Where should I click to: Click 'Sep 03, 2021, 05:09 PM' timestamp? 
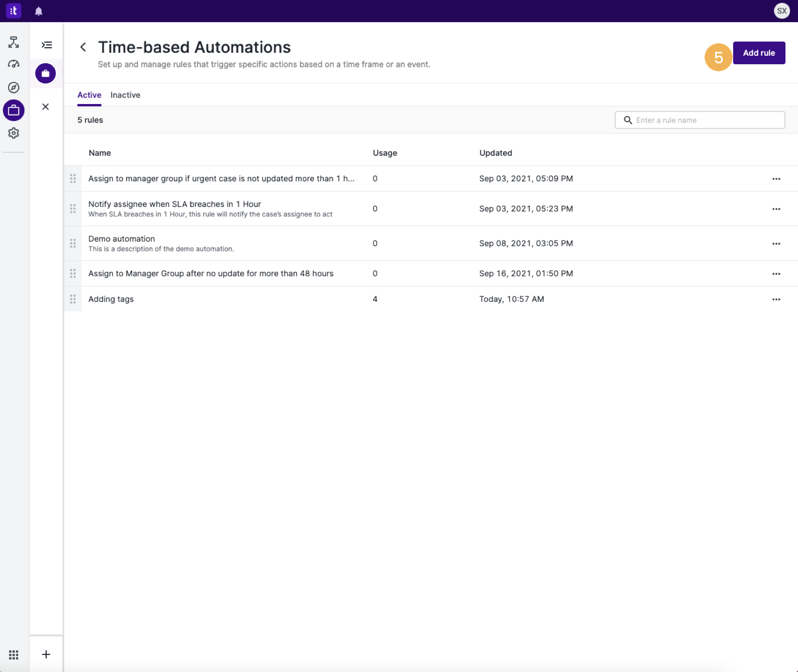[x=526, y=179]
